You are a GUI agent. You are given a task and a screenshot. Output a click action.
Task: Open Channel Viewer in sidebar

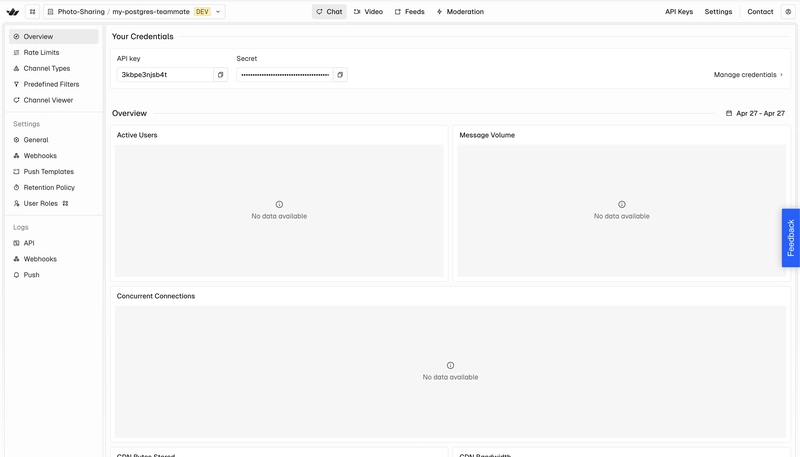click(54, 100)
